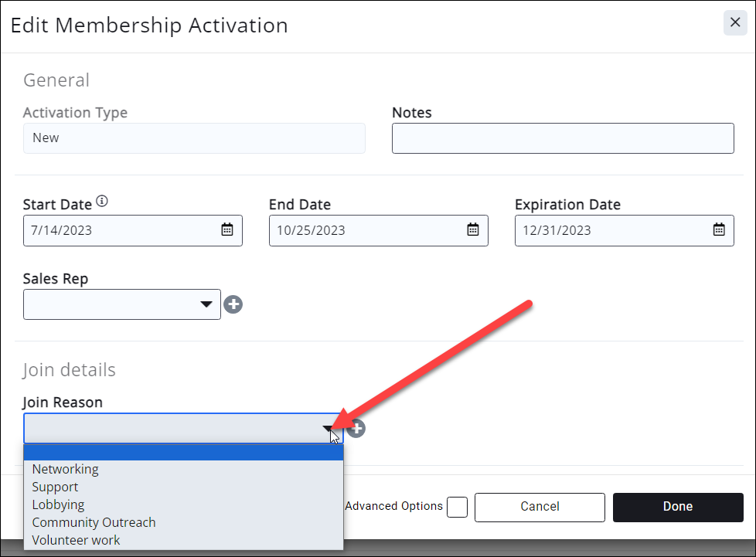Enable the Advanced Options checkbox
The height and width of the screenshot is (557, 756).
[458, 507]
